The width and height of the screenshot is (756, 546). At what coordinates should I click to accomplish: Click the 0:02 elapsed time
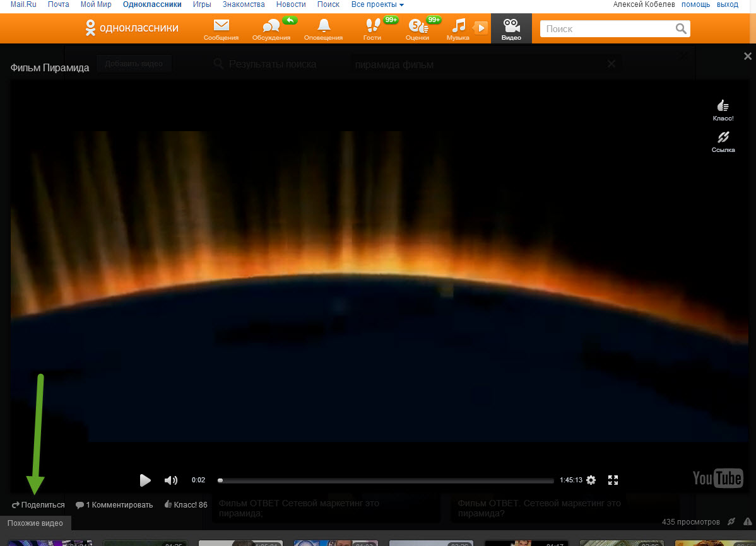[198, 480]
